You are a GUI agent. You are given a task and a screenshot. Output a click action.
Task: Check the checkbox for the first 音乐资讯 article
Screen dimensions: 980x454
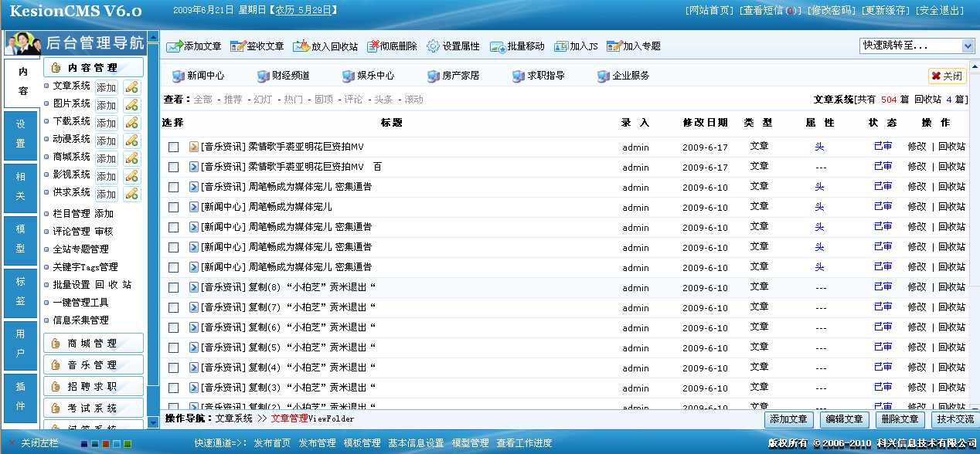(x=174, y=147)
